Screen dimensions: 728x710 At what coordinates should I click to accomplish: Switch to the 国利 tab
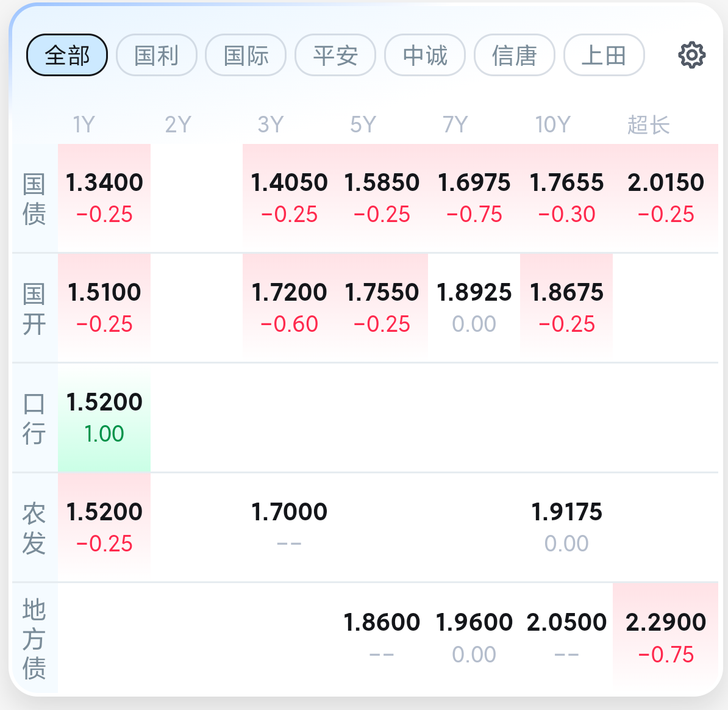[x=157, y=56]
